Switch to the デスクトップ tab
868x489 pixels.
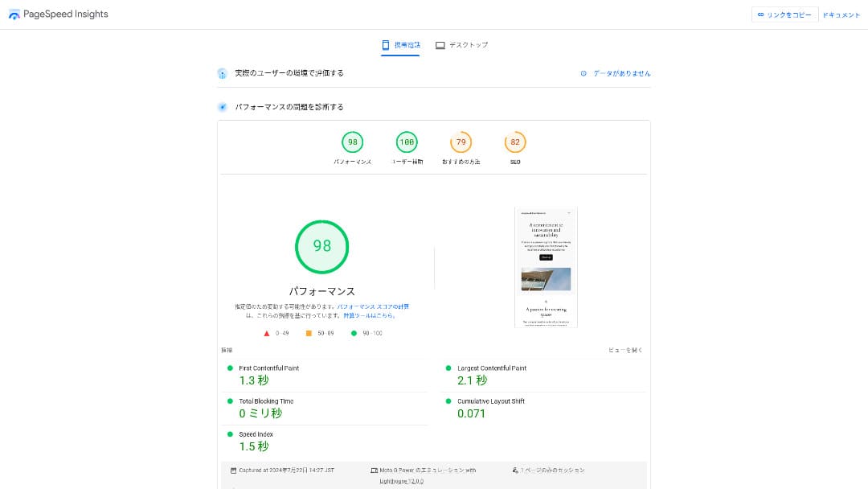tap(462, 45)
